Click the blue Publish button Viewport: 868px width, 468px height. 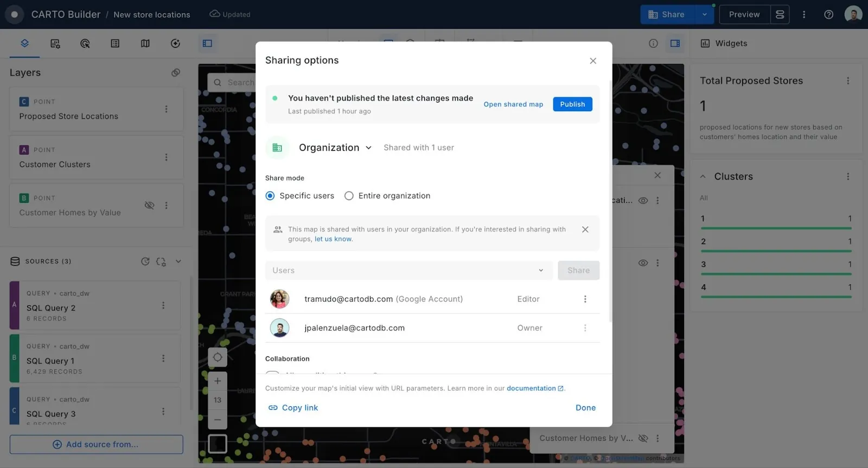(x=572, y=104)
